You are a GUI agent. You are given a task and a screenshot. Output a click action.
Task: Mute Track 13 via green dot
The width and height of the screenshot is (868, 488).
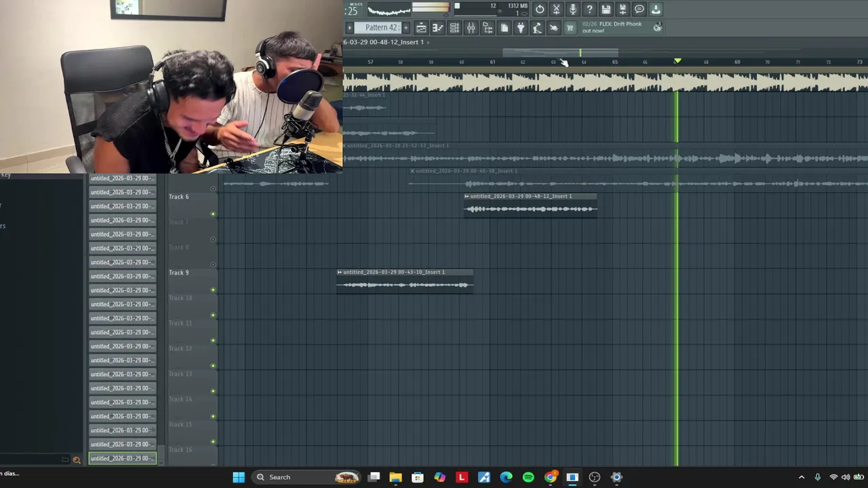tap(213, 391)
